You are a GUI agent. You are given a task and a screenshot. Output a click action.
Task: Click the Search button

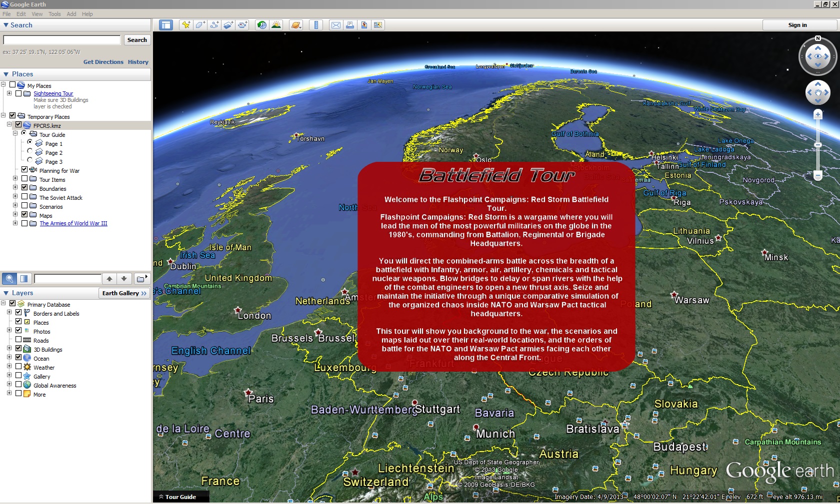point(137,40)
